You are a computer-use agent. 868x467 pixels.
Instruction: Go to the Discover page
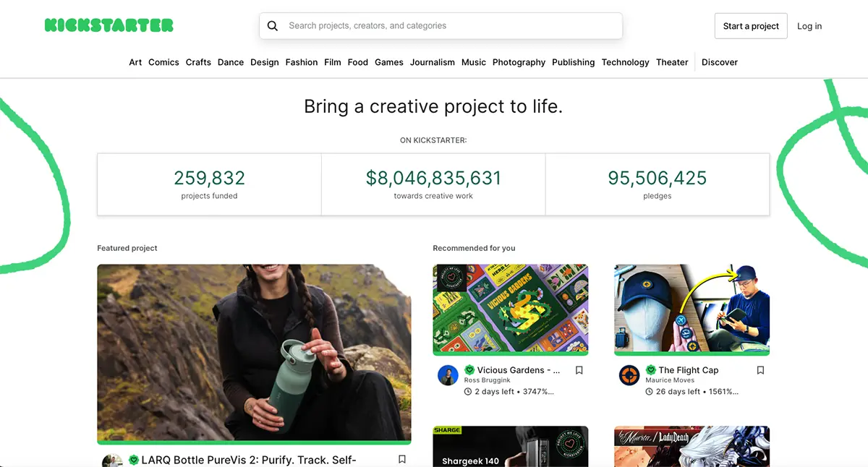[720, 62]
